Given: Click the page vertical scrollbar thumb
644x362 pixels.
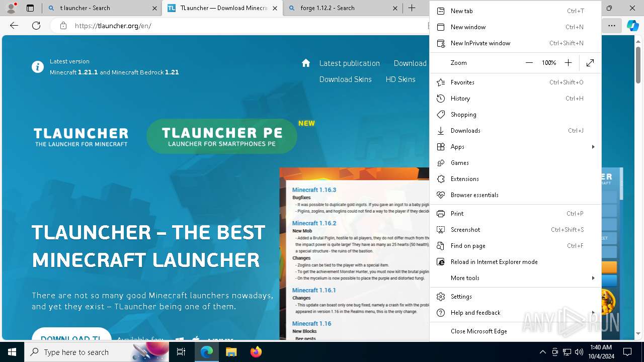Looking at the screenshot, I should pyautogui.click(x=638, y=64).
